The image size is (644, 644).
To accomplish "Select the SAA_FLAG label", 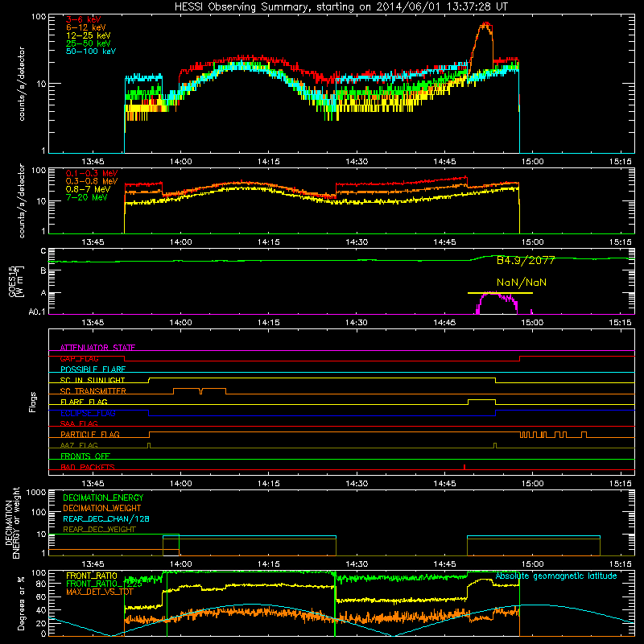I will 79,423.
